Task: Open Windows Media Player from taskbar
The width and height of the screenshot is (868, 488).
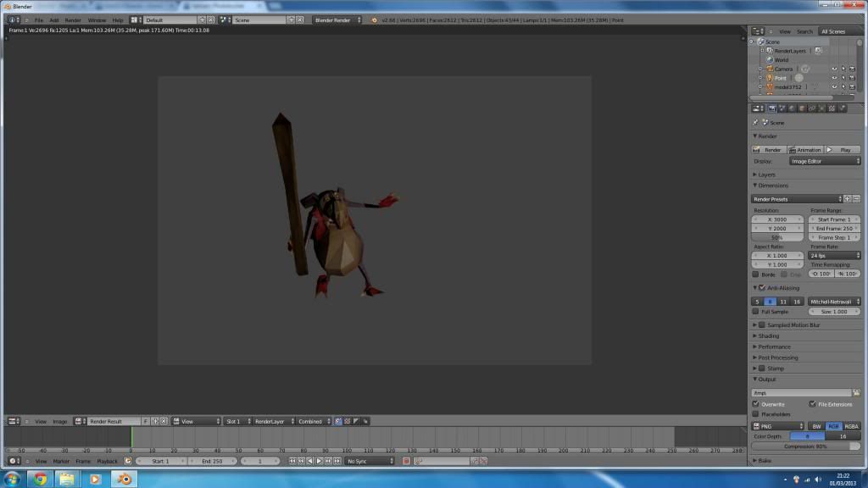Action: pyautogui.click(x=95, y=480)
